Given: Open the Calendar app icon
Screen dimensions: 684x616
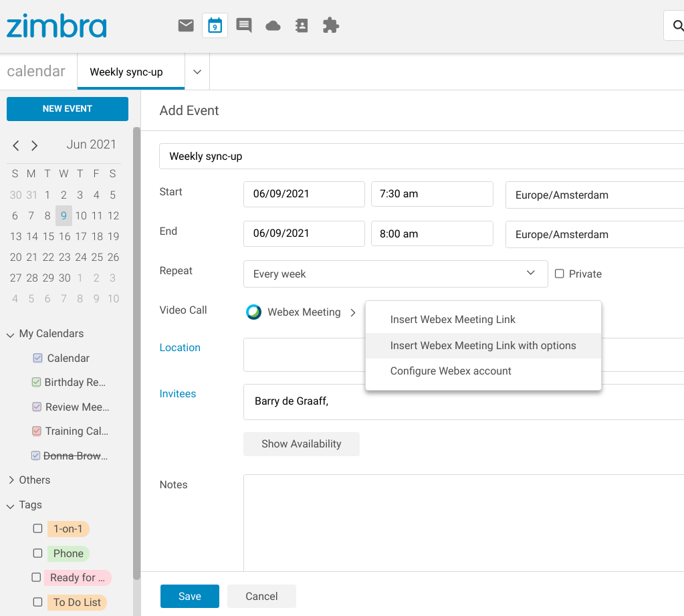Looking at the screenshot, I should tap(215, 25).
